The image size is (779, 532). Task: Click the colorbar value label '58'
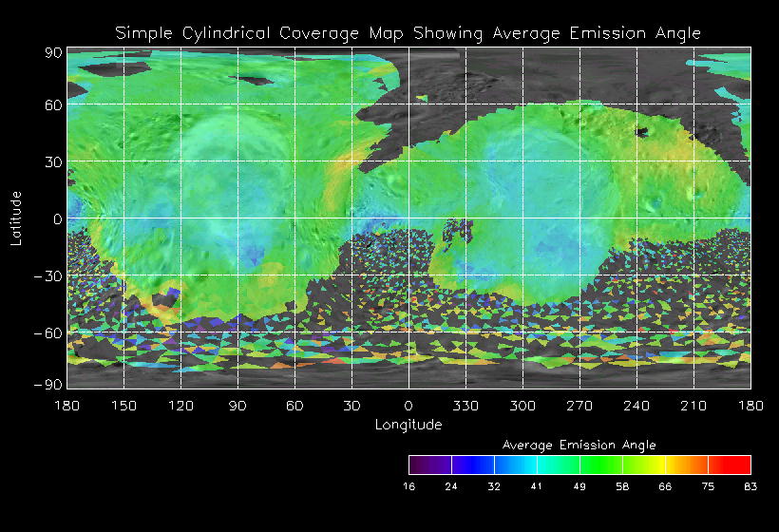tap(622, 486)
